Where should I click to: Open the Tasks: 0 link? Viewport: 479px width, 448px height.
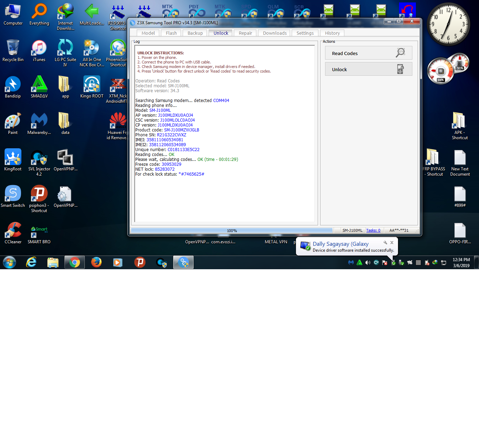(x=373, y=230)
